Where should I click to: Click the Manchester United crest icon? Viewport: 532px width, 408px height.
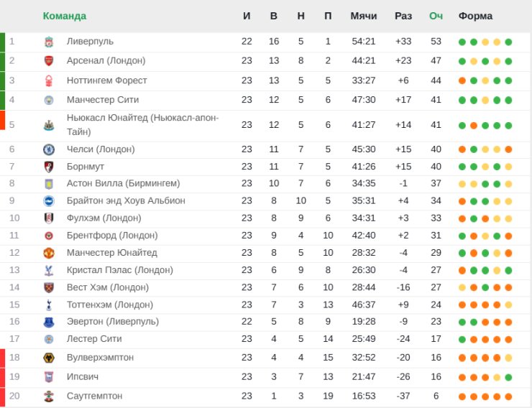[49, 253]
